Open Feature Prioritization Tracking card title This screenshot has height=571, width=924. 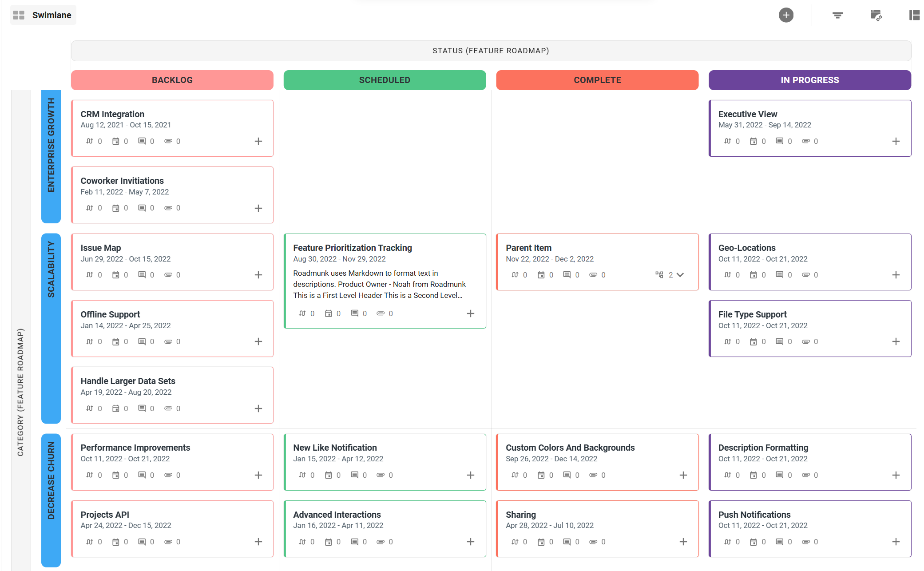tap(353, 248)
